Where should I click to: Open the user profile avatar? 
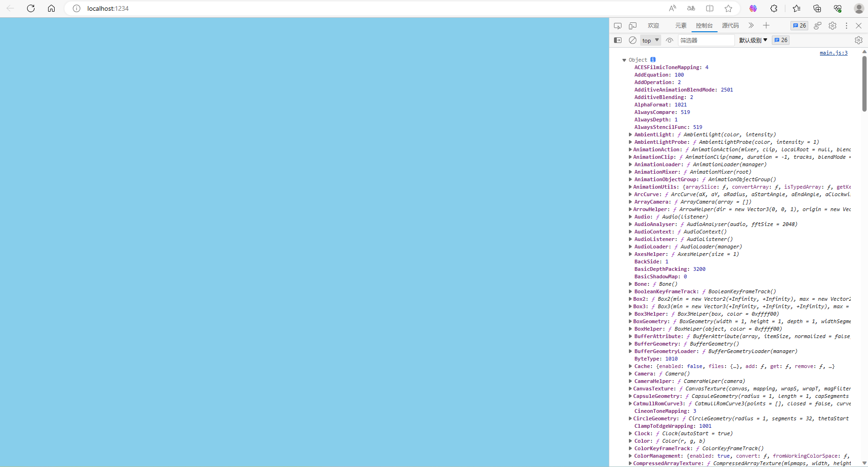pos(859,8)
